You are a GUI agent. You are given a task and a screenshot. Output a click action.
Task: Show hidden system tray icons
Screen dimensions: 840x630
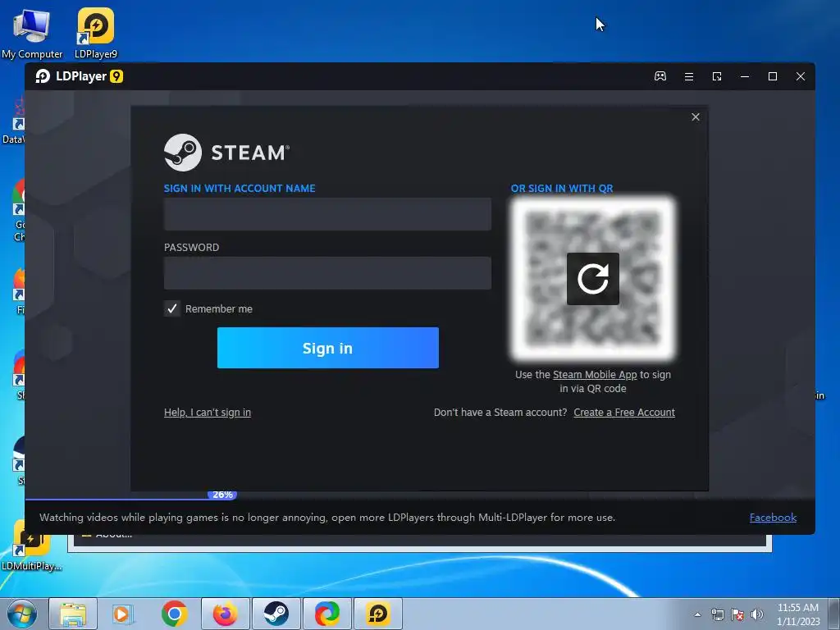pyautogui.click(x=697, y=614)
